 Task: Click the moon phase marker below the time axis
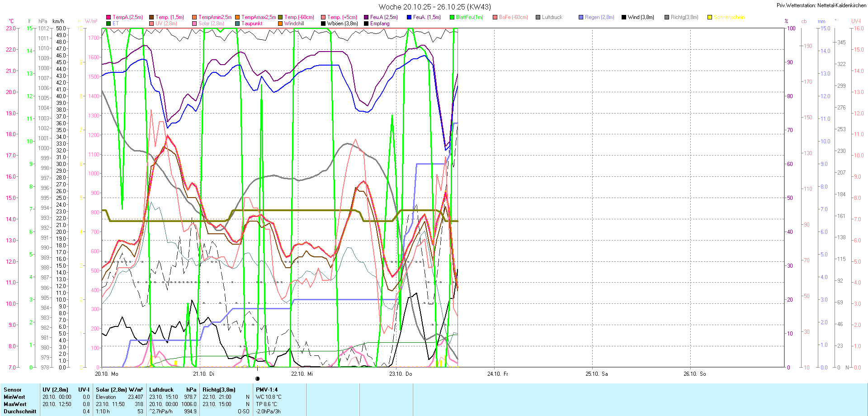pyautogui.click(x=258, y=379)
